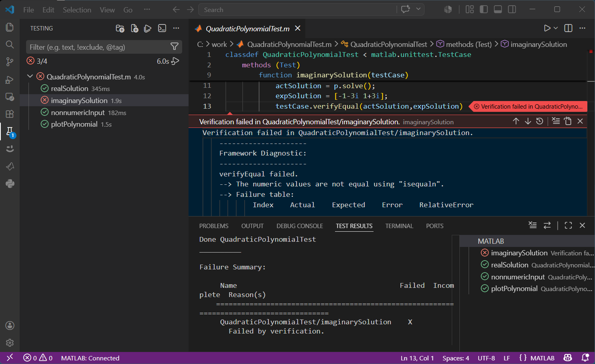595x364 pixels.
Task: Click UTF-8 encoding status
Action: (486, 358)
